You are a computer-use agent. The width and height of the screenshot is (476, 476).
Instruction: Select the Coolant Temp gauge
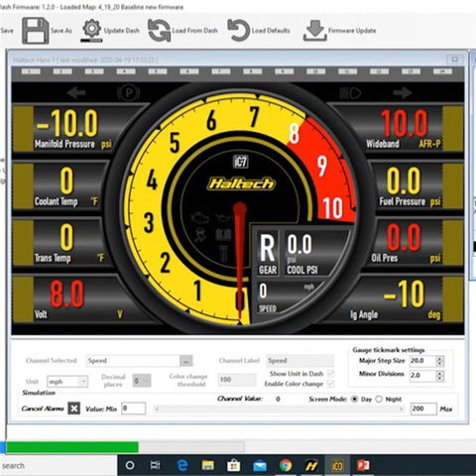[60, 185]
